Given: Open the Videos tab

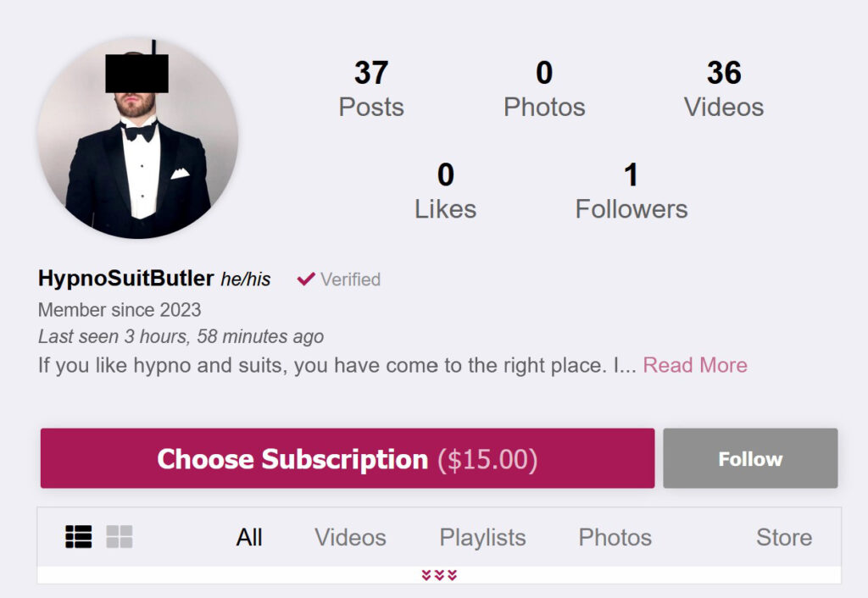Looking at the screenshot, I should (350, 537).
